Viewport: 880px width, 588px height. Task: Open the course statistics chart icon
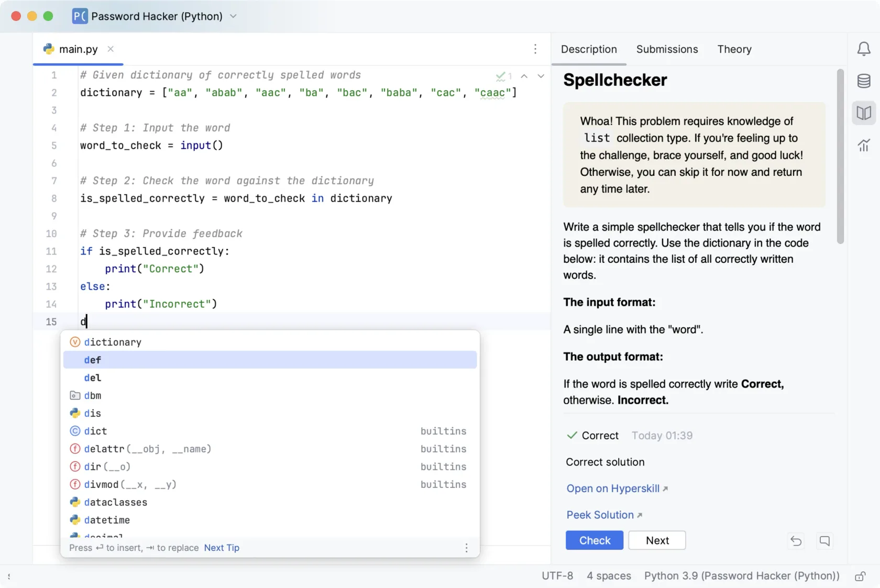863,145
